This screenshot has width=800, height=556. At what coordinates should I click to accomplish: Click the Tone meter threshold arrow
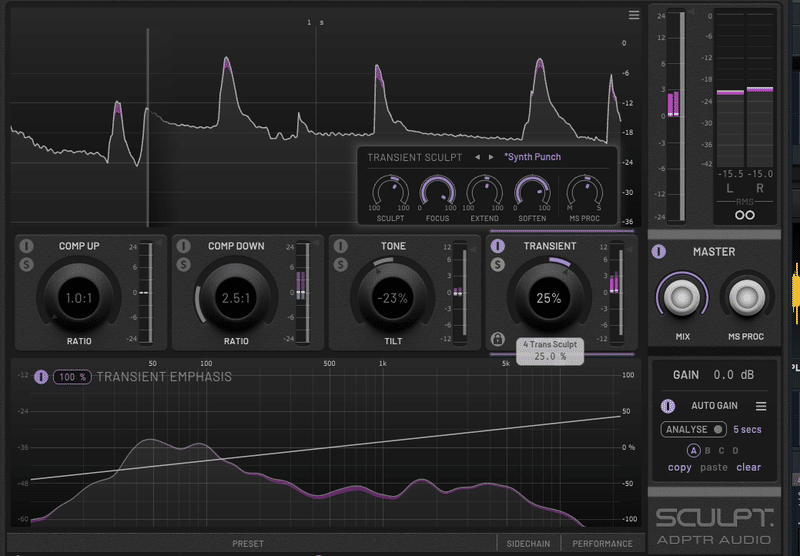473,249
